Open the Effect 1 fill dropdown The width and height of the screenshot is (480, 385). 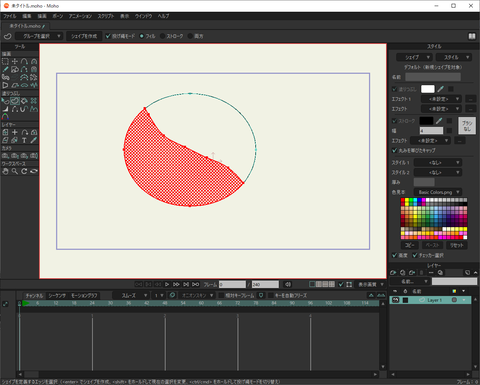click(x=441, y=99)
